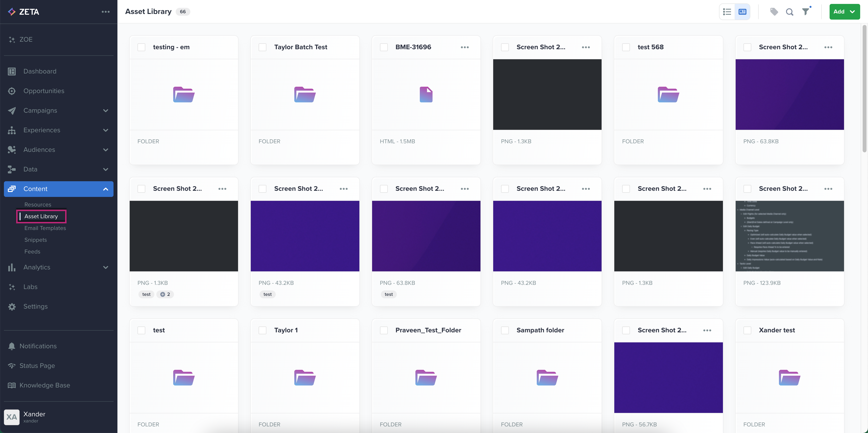Click the +2 more tags badge
Viewport: 868px width, 433px height.
(x=165, y=294)
